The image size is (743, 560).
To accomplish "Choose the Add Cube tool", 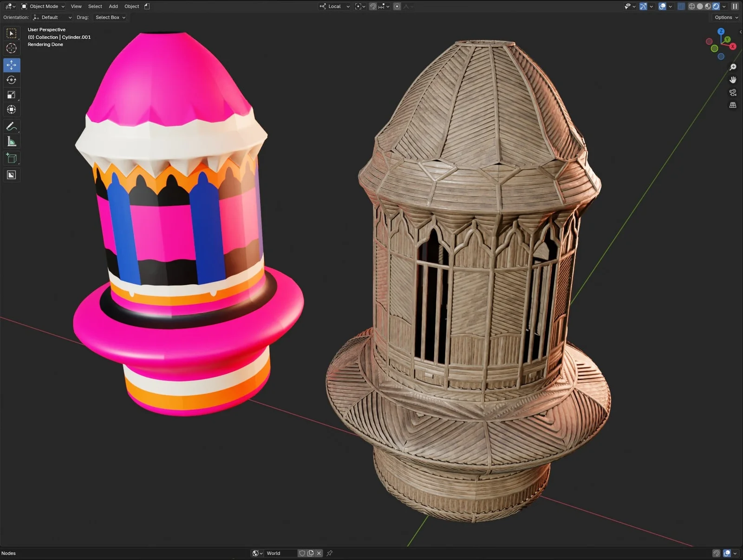I will [x=11, y=158].
